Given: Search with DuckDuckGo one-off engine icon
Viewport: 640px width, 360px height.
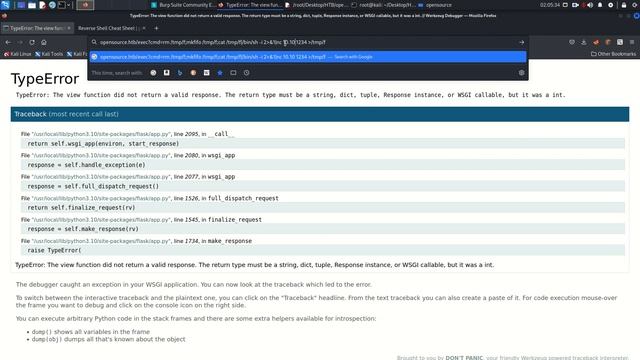Looking at the screenshot, I should pos(193,73).
